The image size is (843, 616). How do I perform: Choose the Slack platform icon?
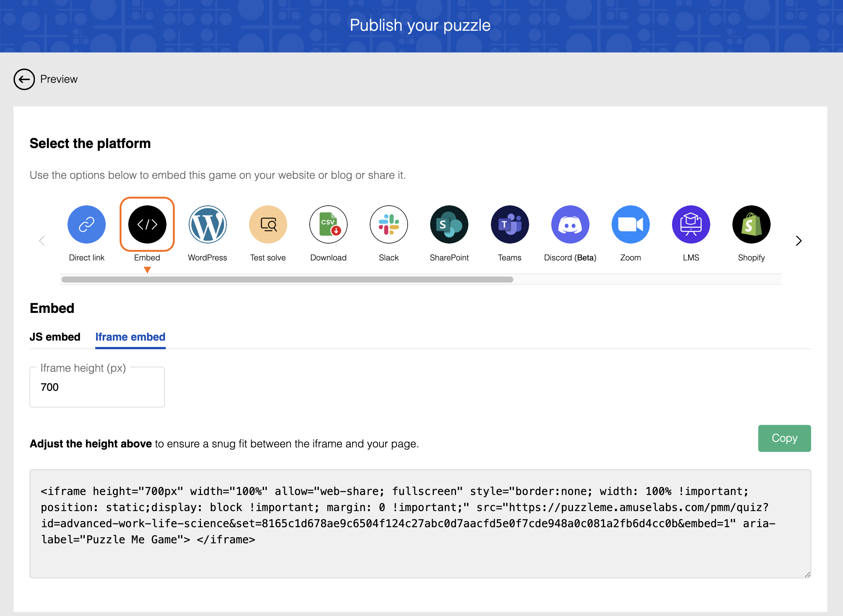coord(389,224)
